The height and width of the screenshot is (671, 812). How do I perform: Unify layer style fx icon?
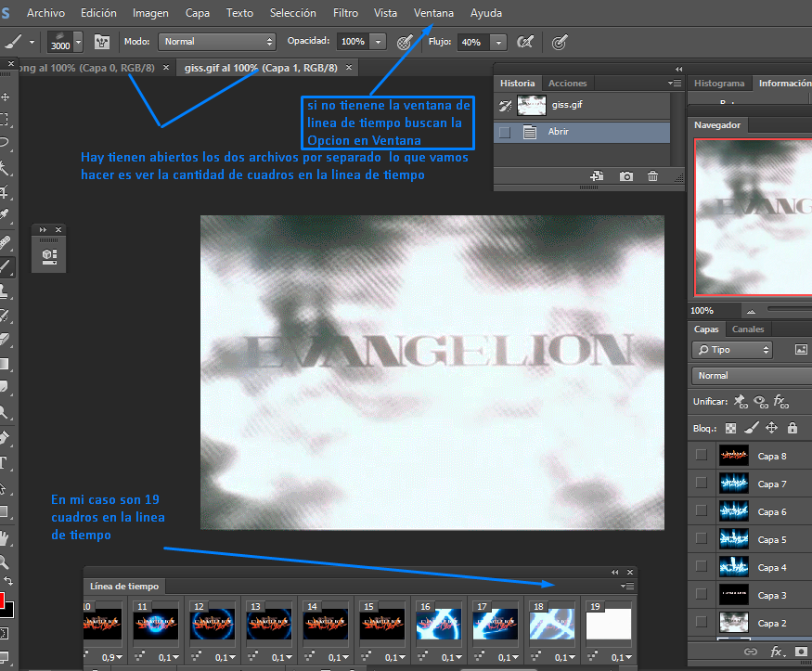pyautogui.click(x=780, y=401)
